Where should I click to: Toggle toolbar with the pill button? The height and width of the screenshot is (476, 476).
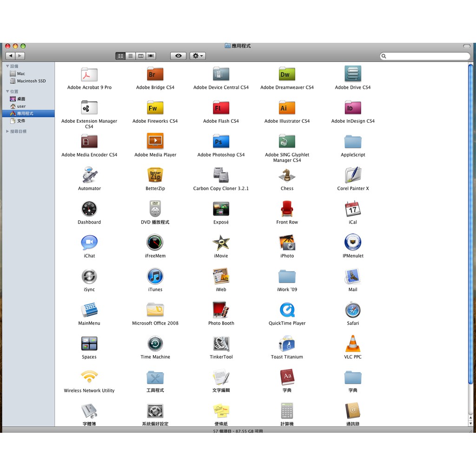(467, 46)
